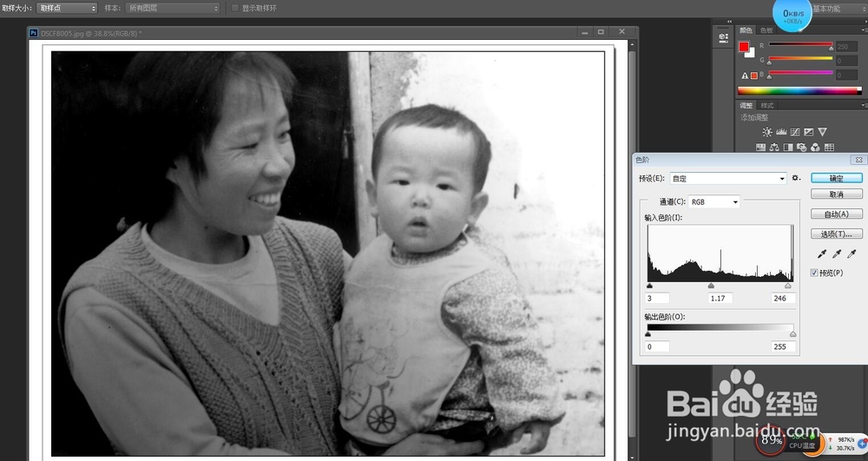The width and height of the screenshot is (868, 461).
Task: Click the Black & White adjustment icon
Action: click(x=788, y=148)
